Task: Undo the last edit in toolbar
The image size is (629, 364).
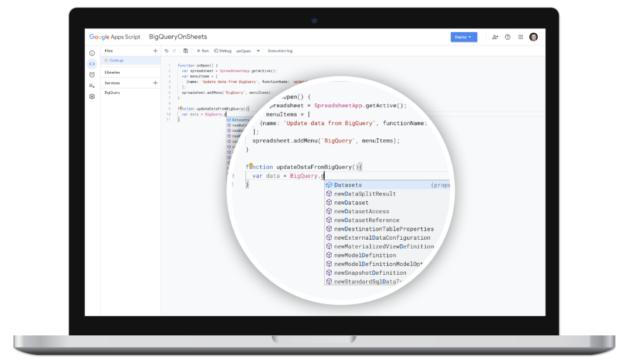Action: 166,51
